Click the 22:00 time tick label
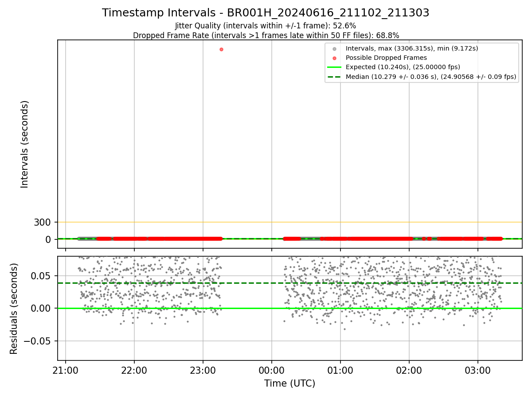The width and height of the screenshot is (532, 399). 134,370
